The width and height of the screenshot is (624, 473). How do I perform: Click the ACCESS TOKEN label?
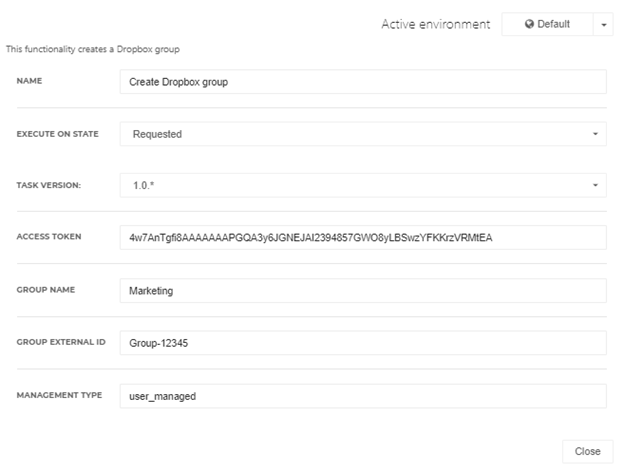pyautogui.click(x=49, y=237)
